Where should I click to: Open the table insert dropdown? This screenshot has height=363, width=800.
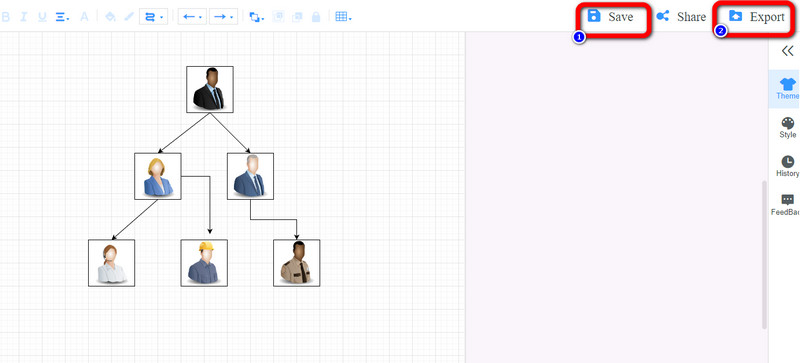(x=343, y=17)
